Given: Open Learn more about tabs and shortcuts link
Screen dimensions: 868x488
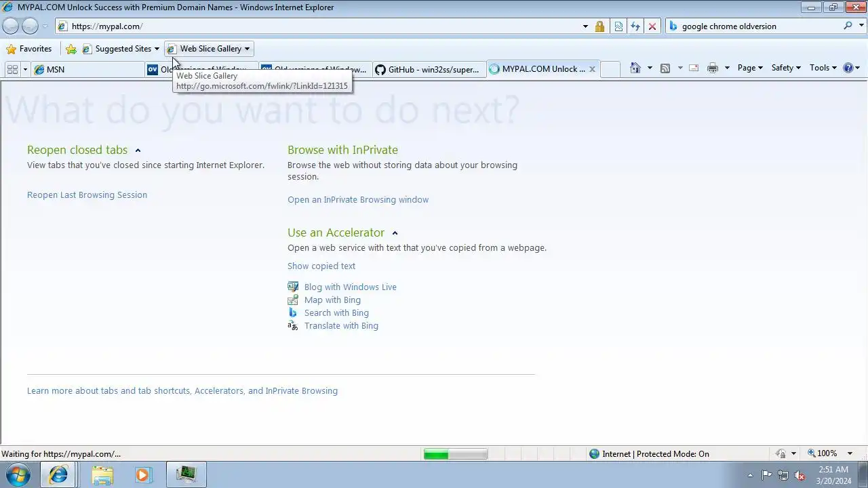Looking at the screenshot, I should 182,391.
